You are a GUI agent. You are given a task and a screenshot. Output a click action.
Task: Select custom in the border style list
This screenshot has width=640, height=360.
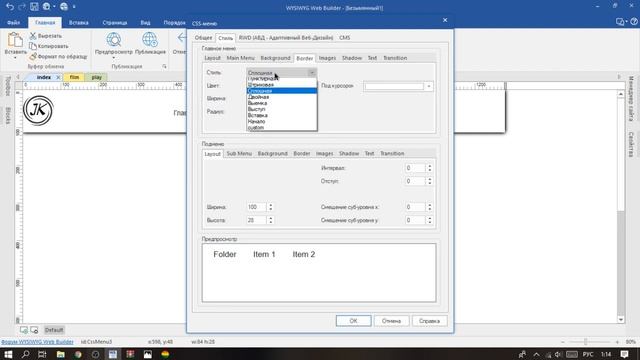[282, 128]
